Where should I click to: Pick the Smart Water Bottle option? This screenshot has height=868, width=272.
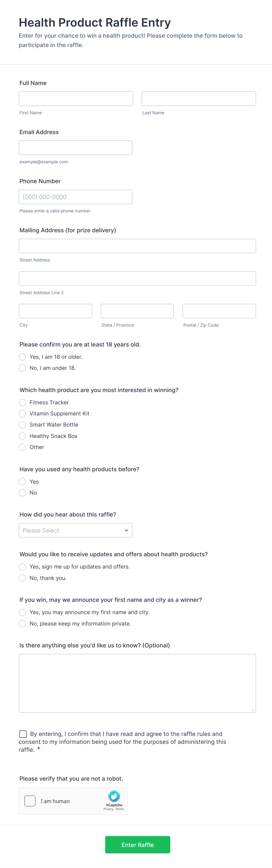(x=22, y=425)
